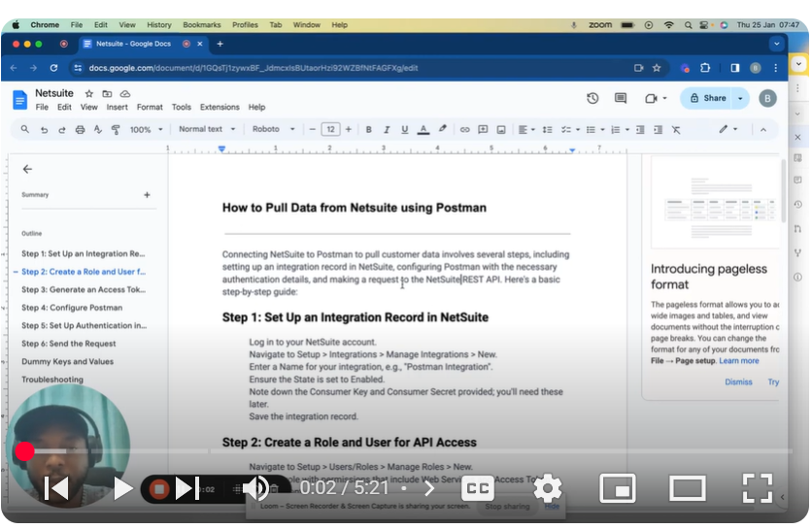The height and width of the screenshot is (529, 812).
Task: Open the Insert menu
Action: 117,107
